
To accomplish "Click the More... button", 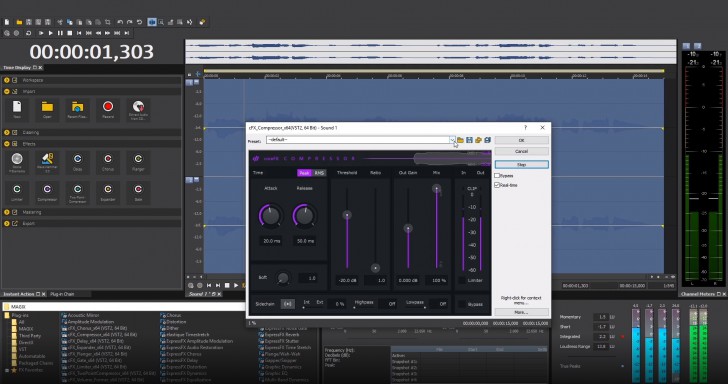I will [x=521, y=312].
